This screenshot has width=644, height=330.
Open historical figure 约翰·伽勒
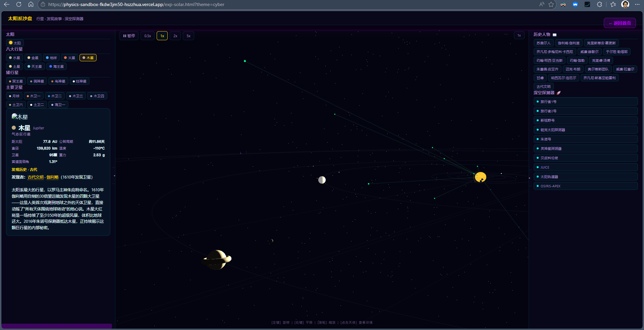point(577,60)
